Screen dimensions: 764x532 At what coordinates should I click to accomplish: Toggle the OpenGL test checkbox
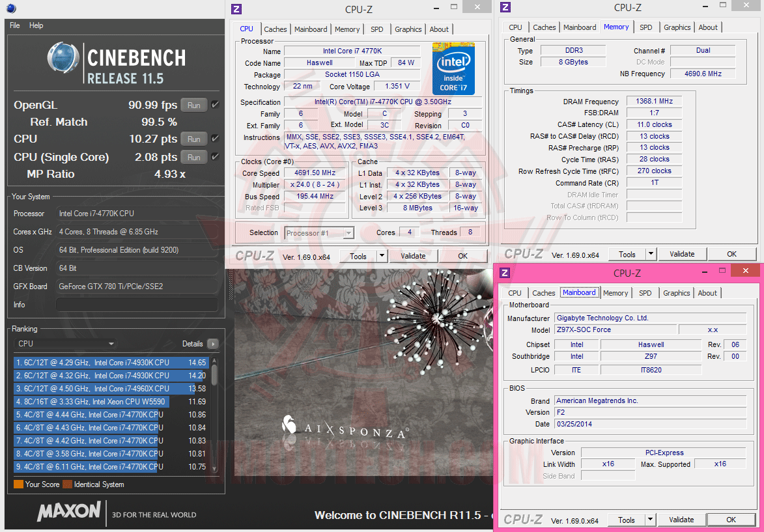click(215, 105)
